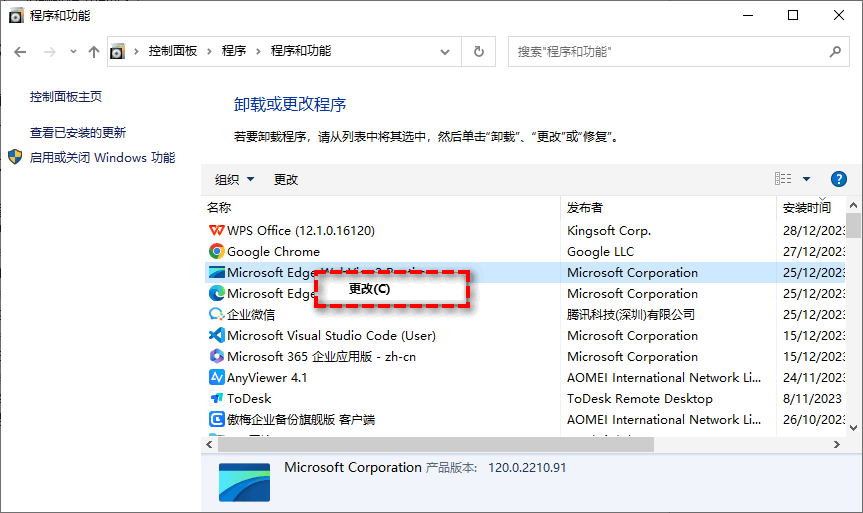Click product version 120.0.2210.91 value
The width and height of the screenshot is (863, 513).
tap(527, 468)
